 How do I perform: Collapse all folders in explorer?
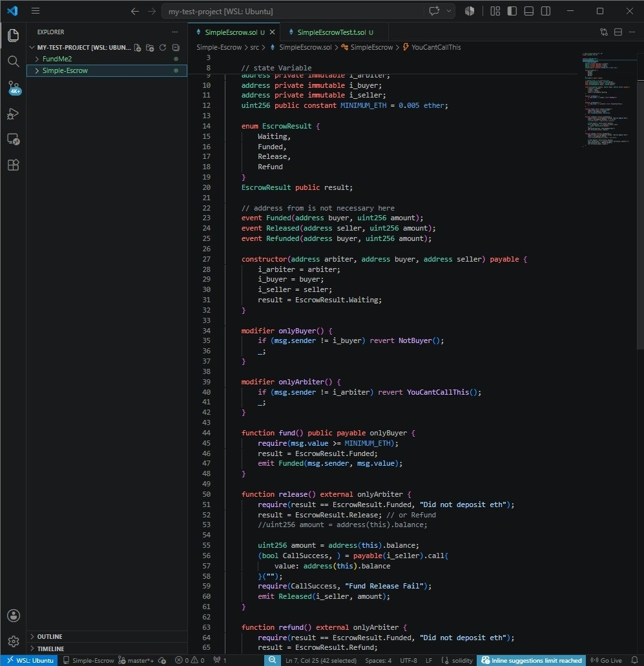coord(176,48)
